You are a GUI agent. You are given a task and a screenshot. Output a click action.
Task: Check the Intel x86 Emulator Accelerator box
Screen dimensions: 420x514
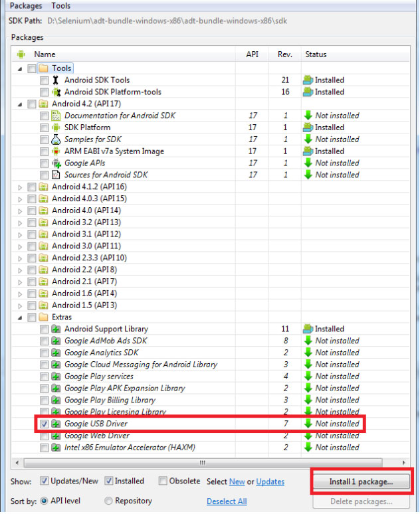[44, 448]
